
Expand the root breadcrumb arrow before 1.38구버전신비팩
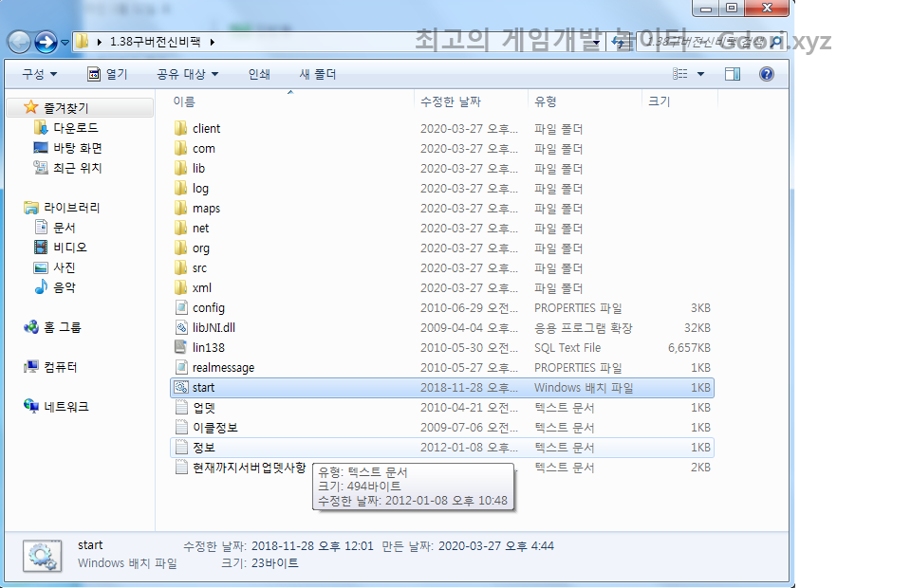pos(99,42)
